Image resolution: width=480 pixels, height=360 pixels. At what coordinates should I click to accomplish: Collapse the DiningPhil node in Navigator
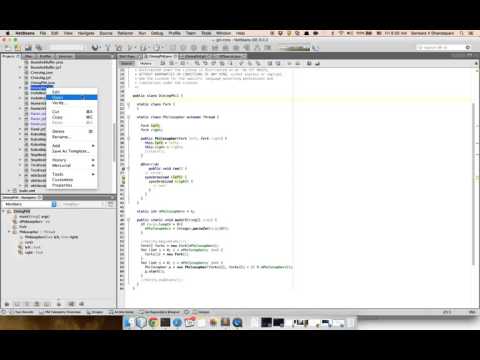pyautogui.click(x=4, y=212)
